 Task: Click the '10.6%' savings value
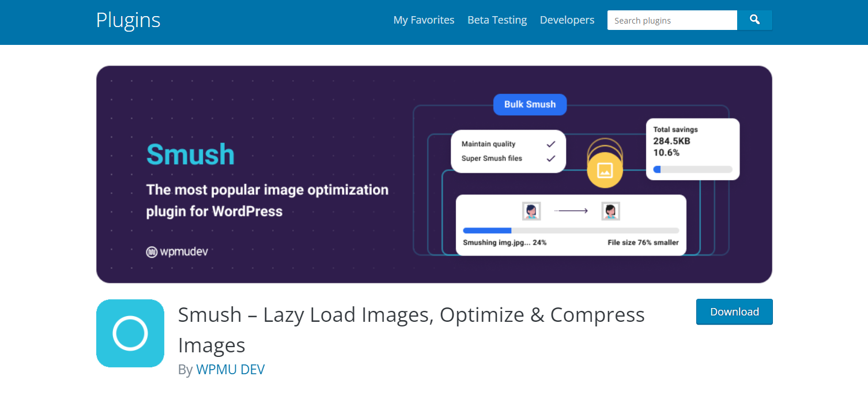coord(666,153)
